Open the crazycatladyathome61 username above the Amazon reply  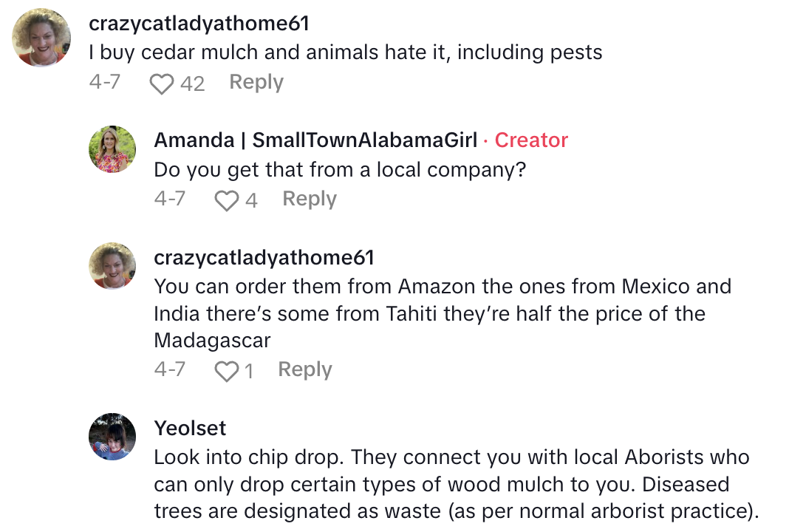coord(264,257)
